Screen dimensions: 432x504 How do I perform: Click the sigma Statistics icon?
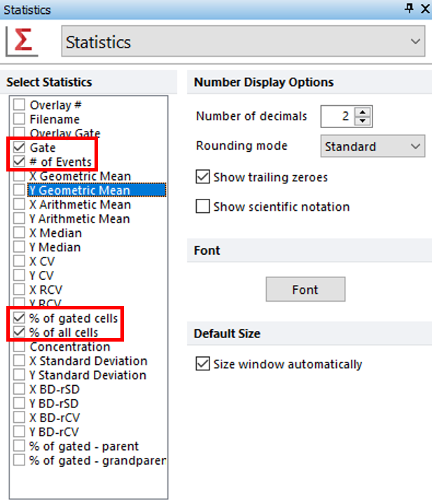(x=22, y=41)
